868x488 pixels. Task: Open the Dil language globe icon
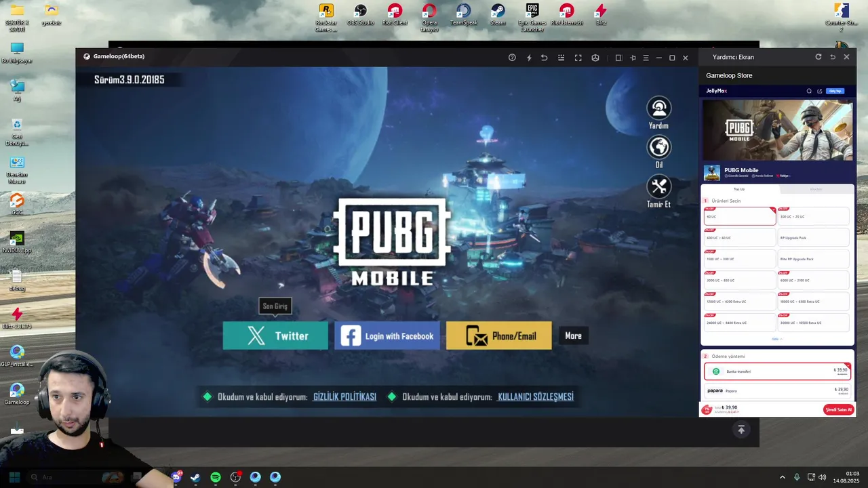coord(658,147)
